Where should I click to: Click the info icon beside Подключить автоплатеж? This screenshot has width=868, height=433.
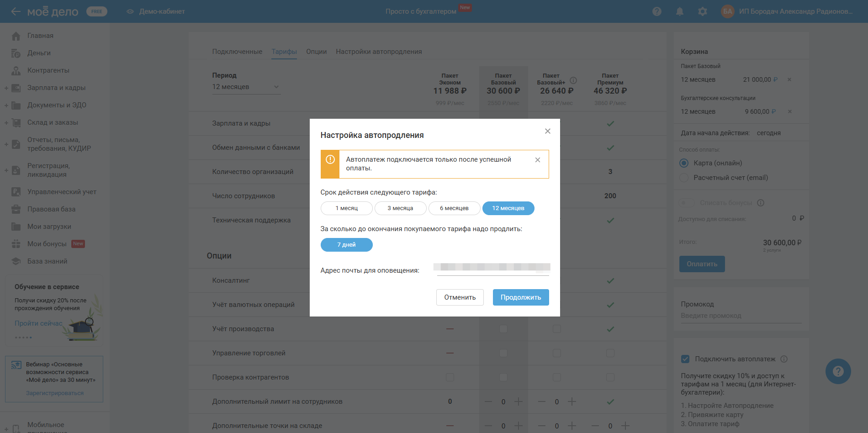pyautogui.click(x=784, y=359)
